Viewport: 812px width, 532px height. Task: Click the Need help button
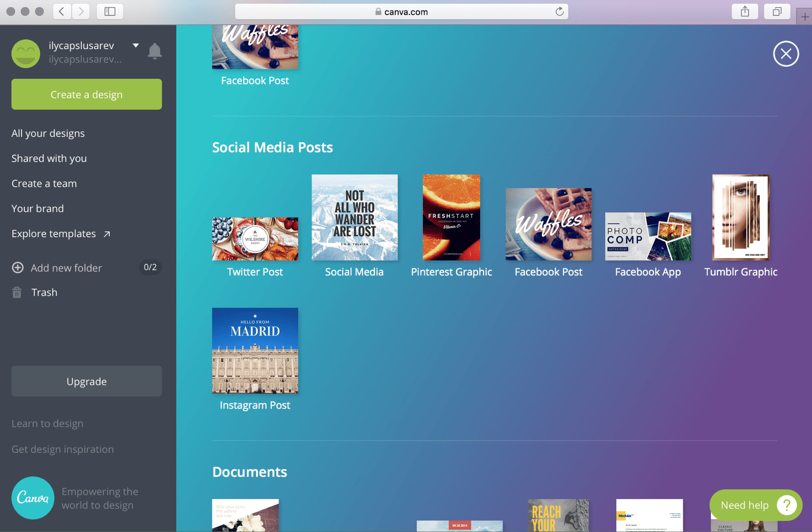coord(756,505)
